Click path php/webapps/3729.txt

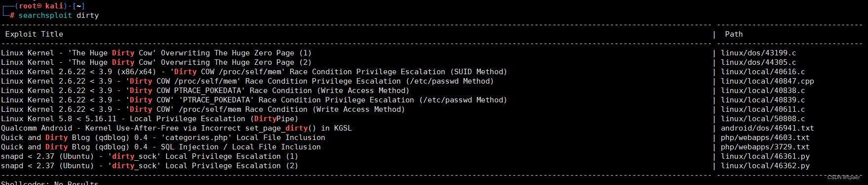tap(765, 147)
